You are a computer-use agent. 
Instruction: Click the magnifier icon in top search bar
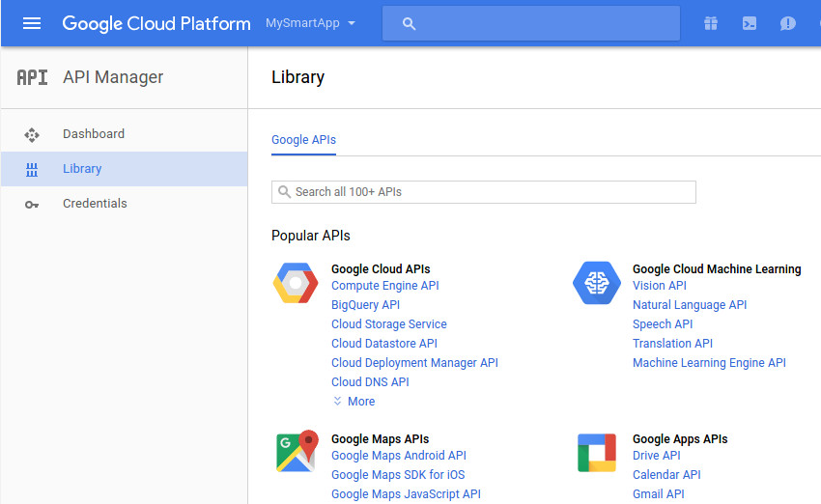[x=409, y=23]
